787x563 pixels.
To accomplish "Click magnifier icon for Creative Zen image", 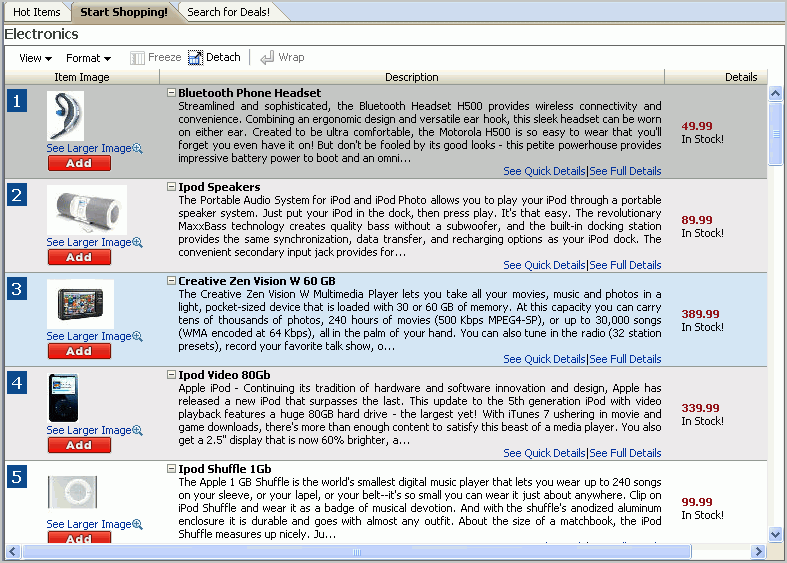I will (138, 336).
